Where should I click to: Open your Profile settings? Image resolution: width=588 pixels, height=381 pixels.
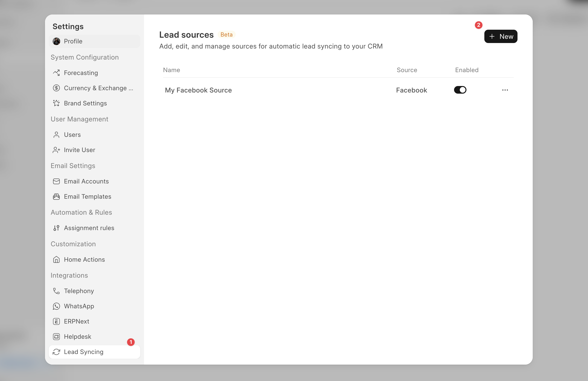click(73, 41)
